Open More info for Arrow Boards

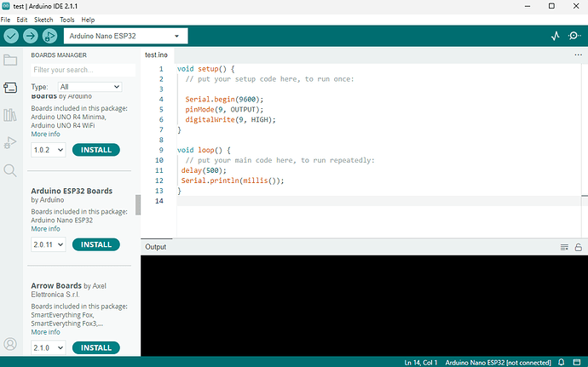tap(45, 332)
